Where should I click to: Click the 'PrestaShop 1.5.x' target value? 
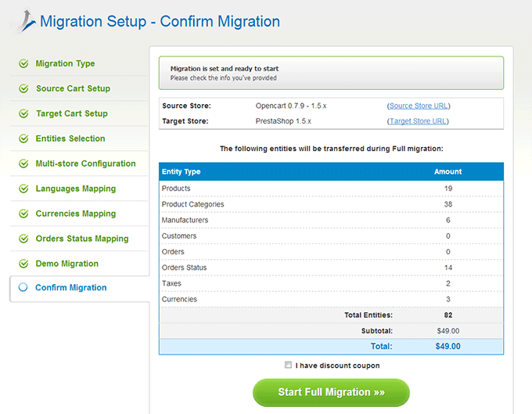[x=283, y=121]
